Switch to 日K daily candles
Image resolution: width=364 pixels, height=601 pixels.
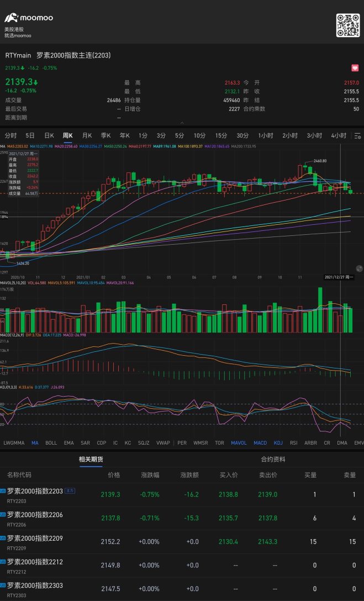[x=49, y=136]
